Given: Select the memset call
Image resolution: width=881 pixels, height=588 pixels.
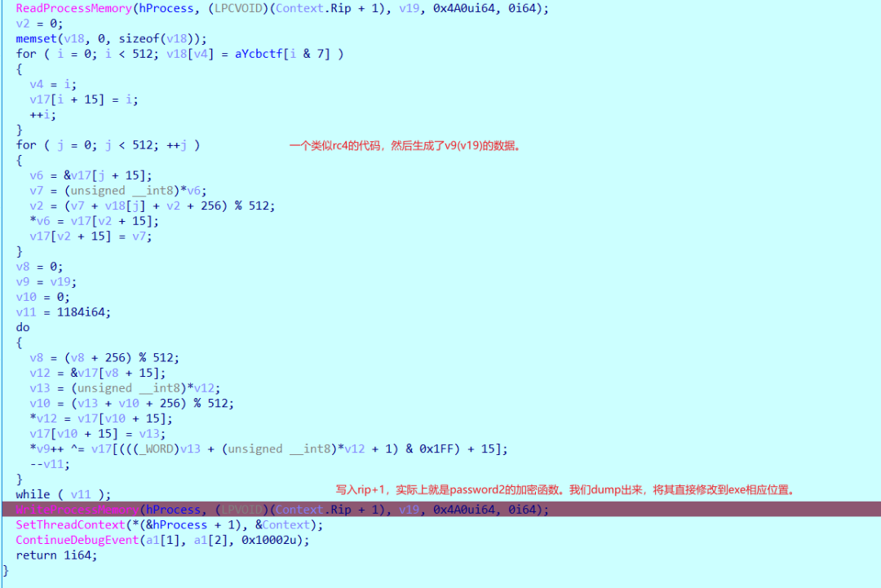Looking at the screenshot, I should [111, 39].
